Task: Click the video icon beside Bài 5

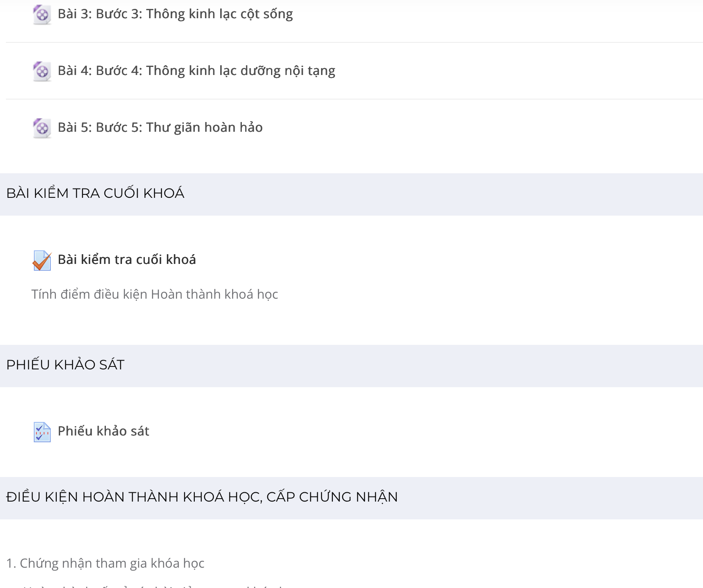Action: point(42,128)
